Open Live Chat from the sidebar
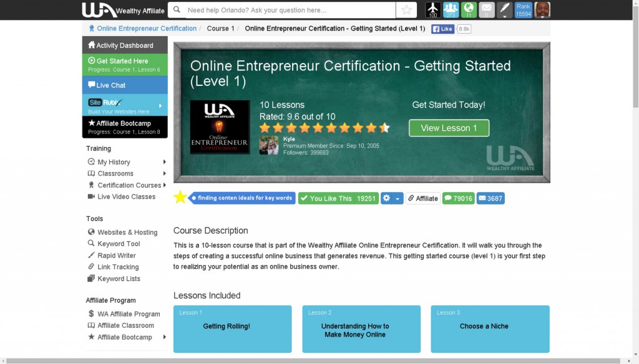639x364 pixels. 125,85
